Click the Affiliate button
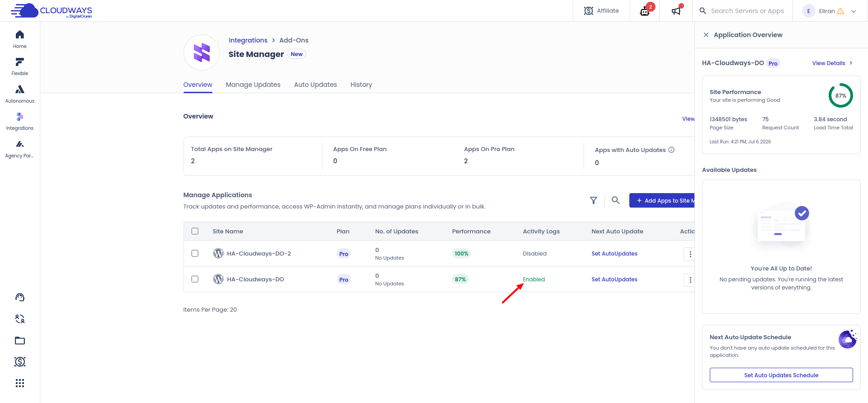 601,11
